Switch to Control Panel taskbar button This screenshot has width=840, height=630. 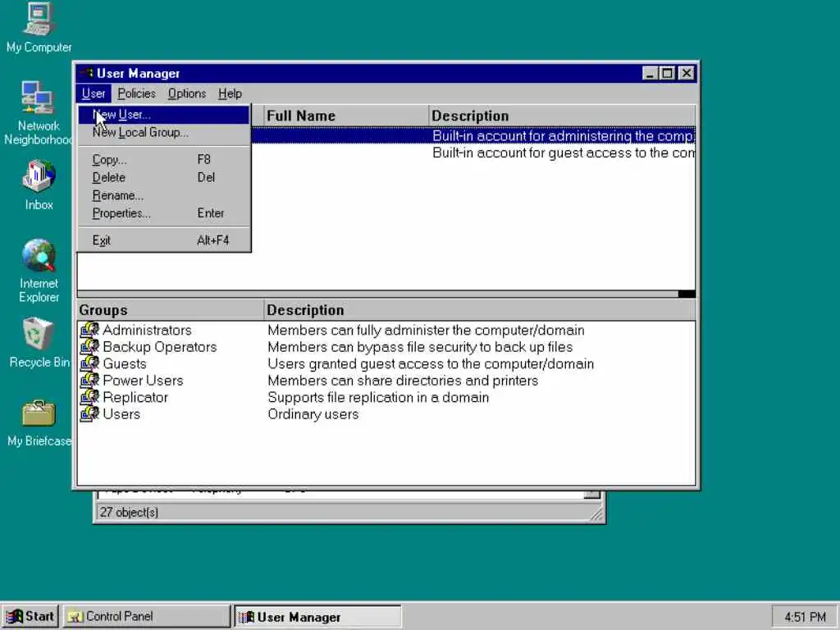[x=146, y=617]
